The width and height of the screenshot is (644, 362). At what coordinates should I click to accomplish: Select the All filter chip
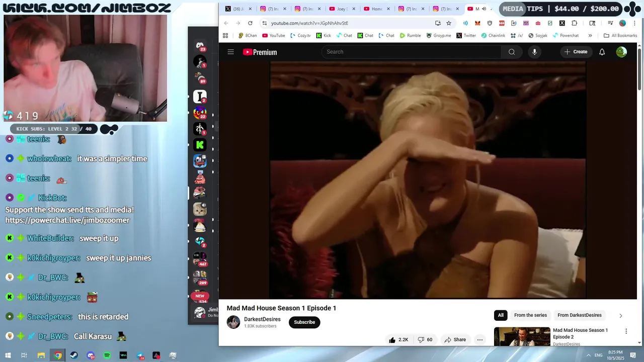pos(501,315)
